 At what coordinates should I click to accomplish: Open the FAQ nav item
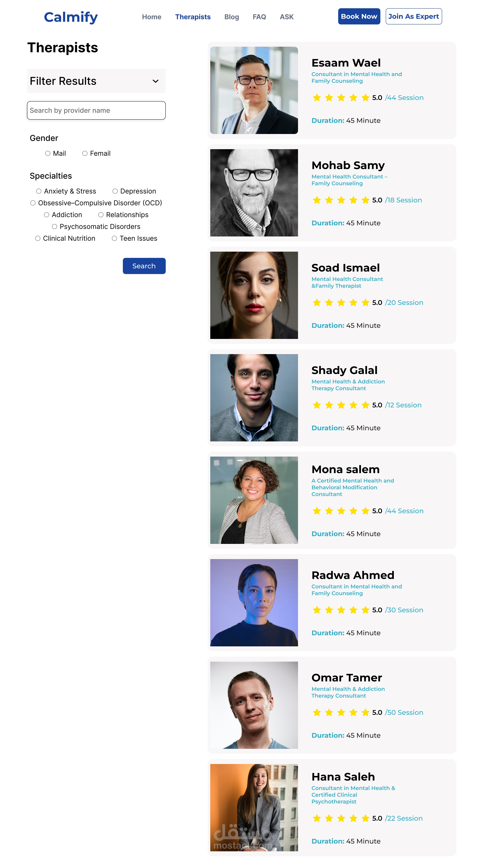click(259, 17)
